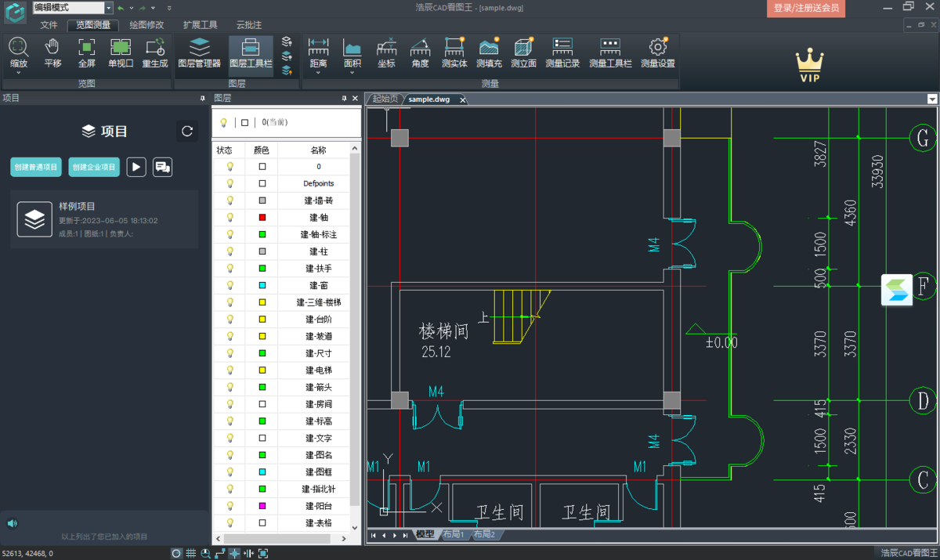The width and height of the screenshot is (940, 560).
Task: Click the play button in project panel
Action: 136,167
